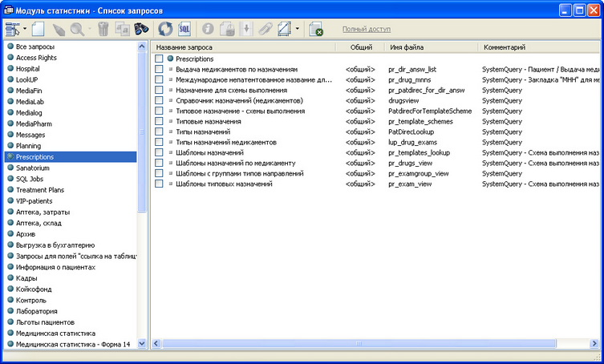Image resolution: width=604 pixels, height=364 pixels.
Task: Click horizontal scrollbar right arrow
Action: [594, 343]
